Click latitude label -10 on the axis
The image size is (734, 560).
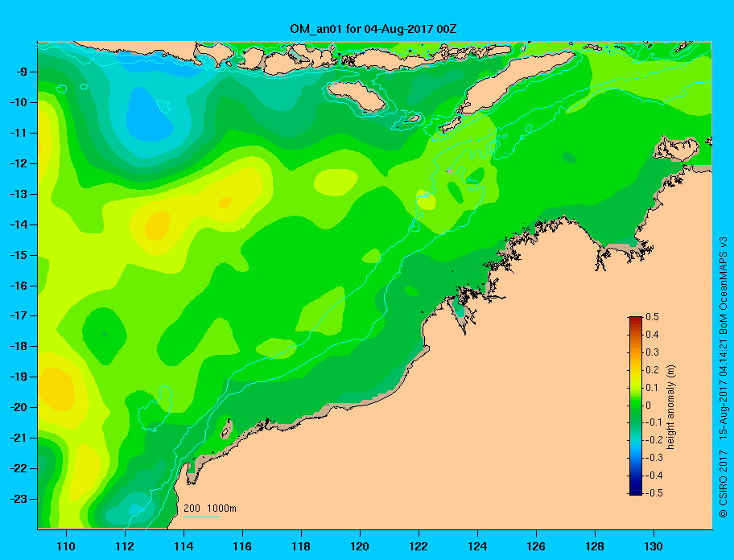(19, 102)
